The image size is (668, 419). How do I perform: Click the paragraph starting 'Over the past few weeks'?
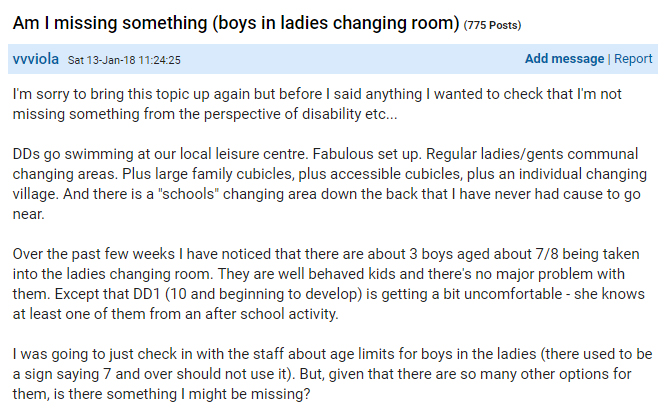328,284
